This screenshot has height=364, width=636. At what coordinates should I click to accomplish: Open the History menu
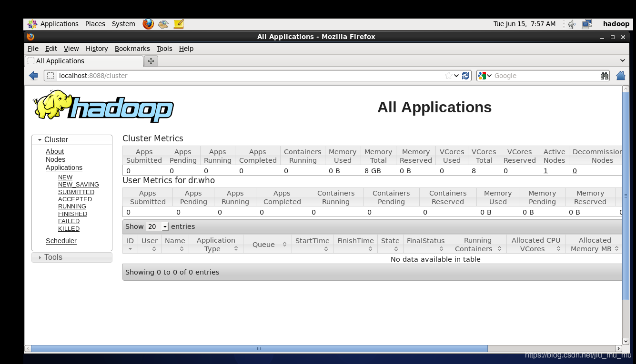point(97,49)
